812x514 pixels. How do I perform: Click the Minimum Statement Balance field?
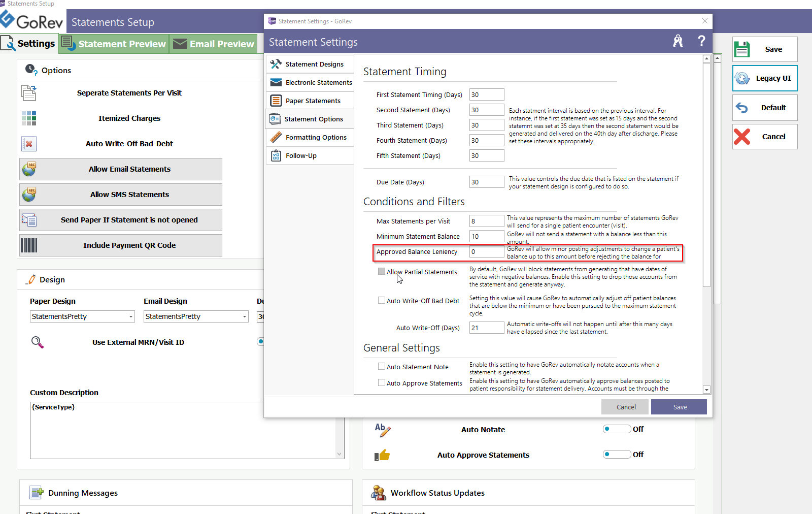point(487,236)
